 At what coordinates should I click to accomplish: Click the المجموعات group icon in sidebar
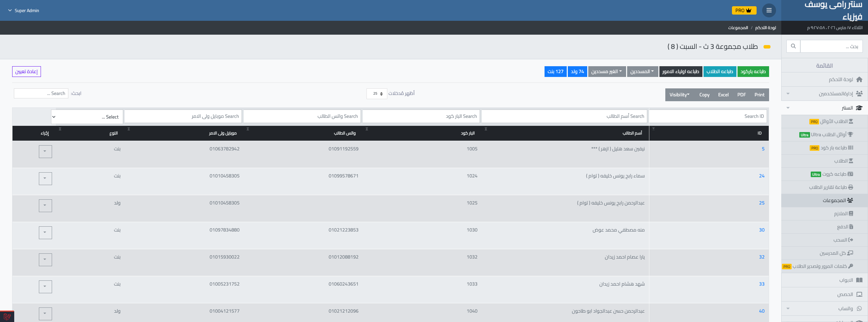[850, 200]
